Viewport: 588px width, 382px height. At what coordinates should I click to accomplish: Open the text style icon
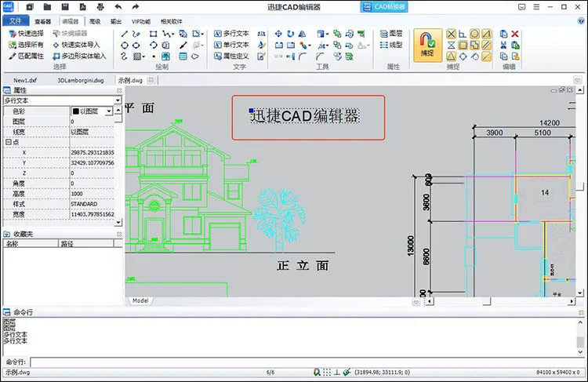(261, 45)
